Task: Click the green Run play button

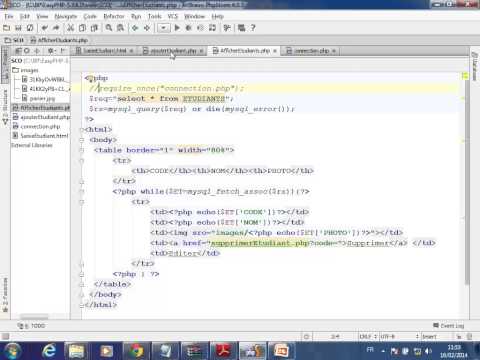Action: click(177, 28)
